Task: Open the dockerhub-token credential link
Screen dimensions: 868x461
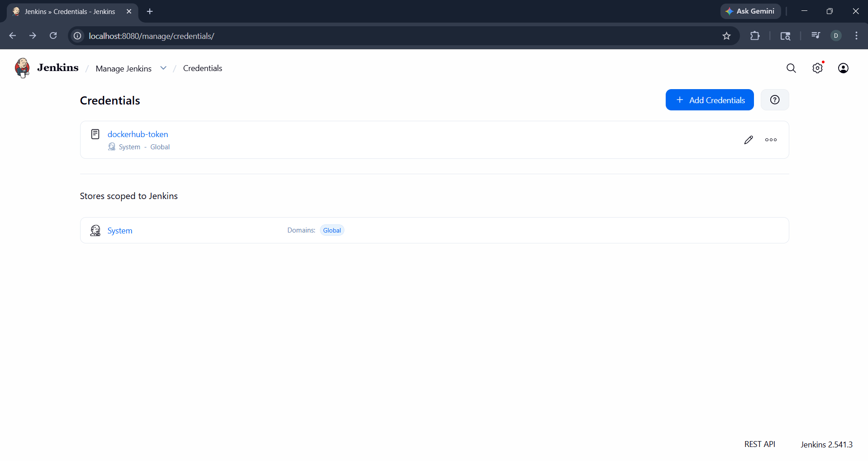Action: pos(138,134)
